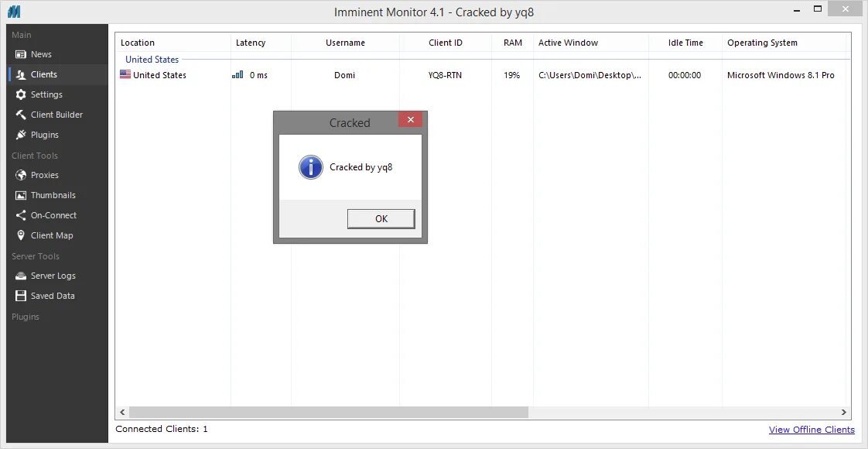Select the Clients menu entry
Viewport: 868px width, 449px height.
44,74
